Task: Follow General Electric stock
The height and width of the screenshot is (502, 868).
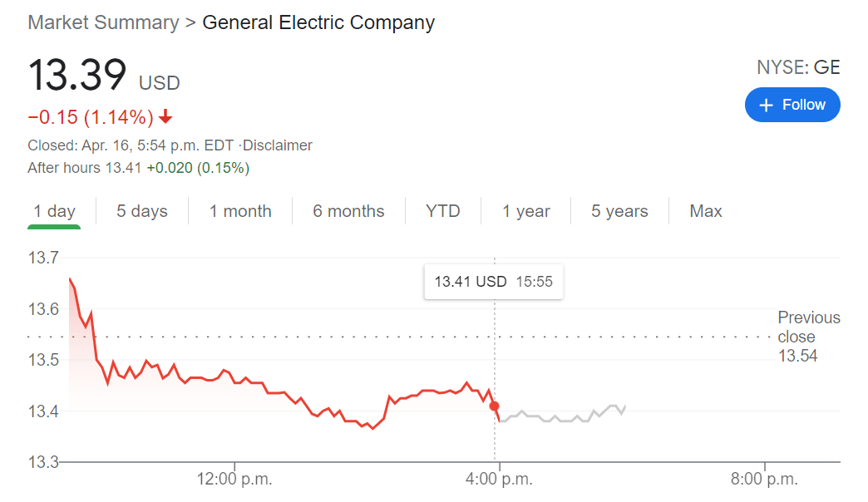Action: [x=792, y=105]
